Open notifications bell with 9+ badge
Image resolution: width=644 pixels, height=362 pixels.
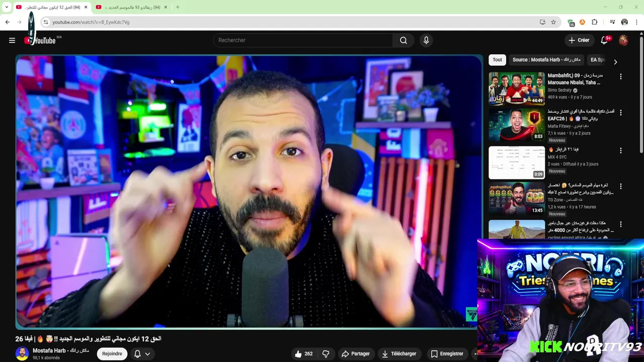(604, 40)
